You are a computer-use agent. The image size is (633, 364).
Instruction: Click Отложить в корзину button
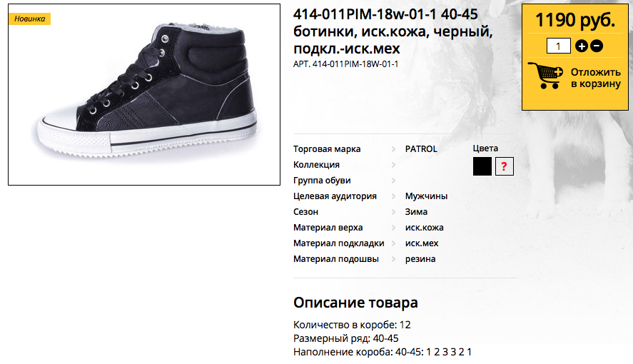click(x=574, y=78)
